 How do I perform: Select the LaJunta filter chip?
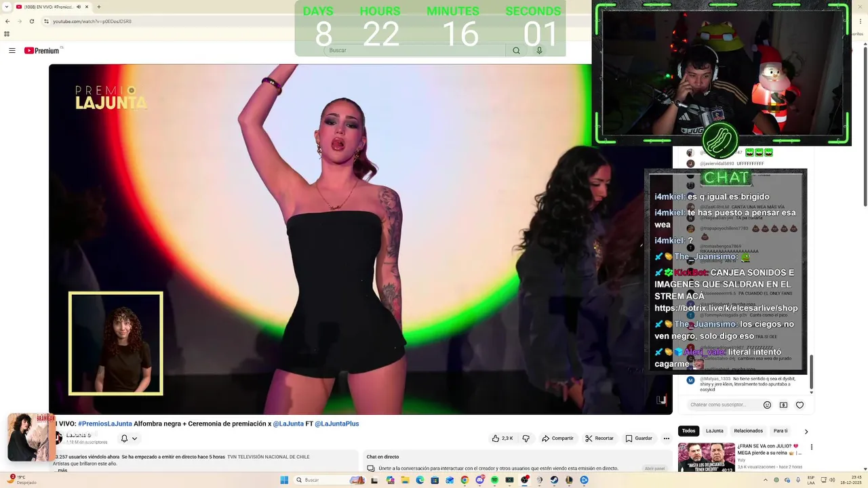(715, 431)
